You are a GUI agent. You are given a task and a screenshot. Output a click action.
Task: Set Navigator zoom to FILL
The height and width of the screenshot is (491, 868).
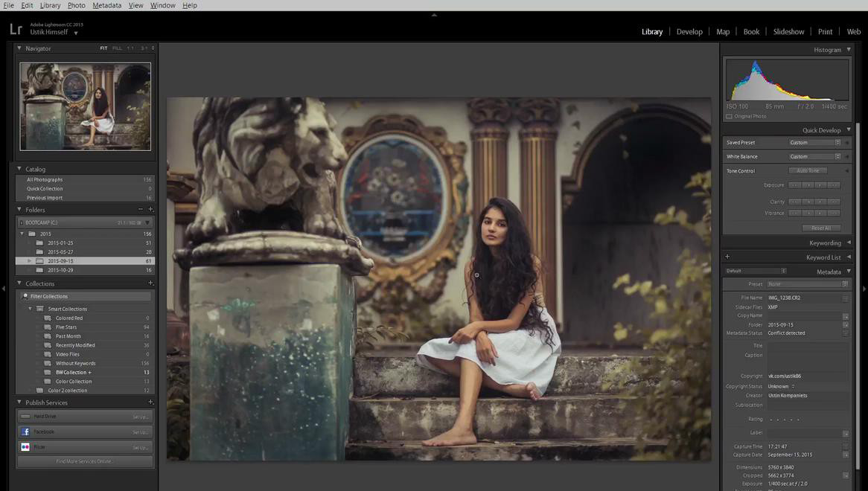[x=117, y=48]
